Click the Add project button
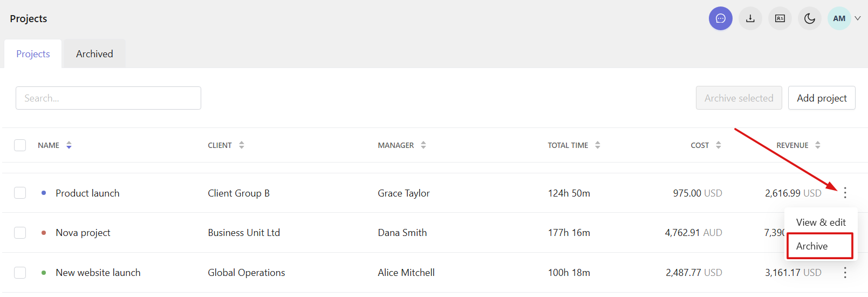Image resolution: width=868 pixels, height=297 pixels. (x=822, y=98)
